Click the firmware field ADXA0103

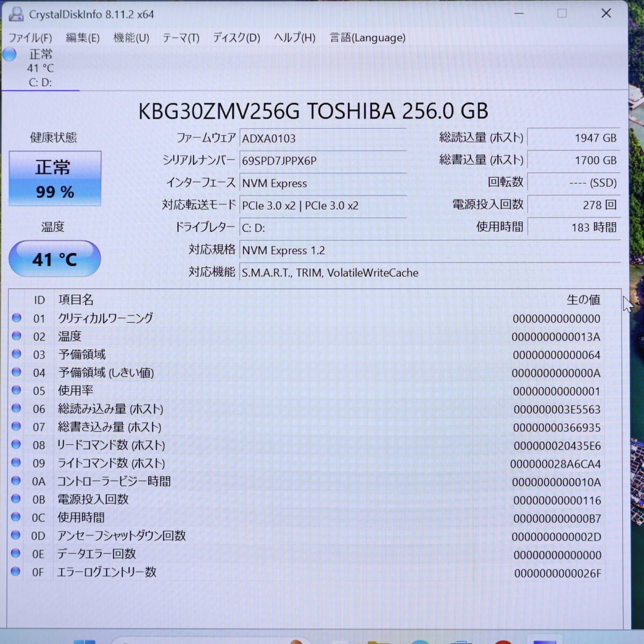(323, 138)
